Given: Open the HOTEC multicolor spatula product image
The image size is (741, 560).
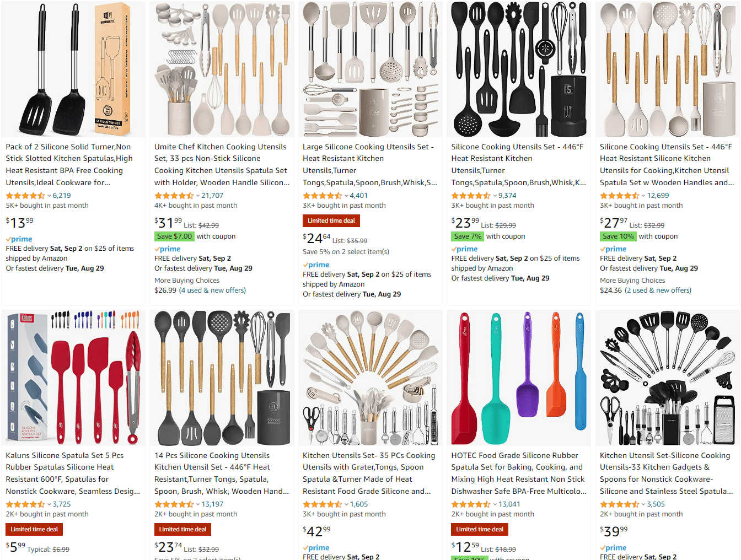Looking at the screenshot, I should click(x=518, y=378).
